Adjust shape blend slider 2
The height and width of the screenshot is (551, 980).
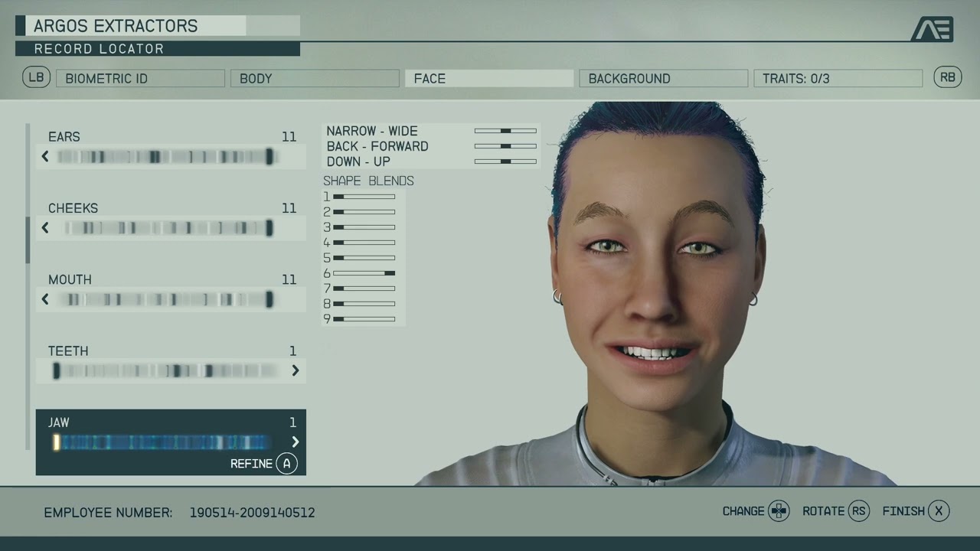364,212
